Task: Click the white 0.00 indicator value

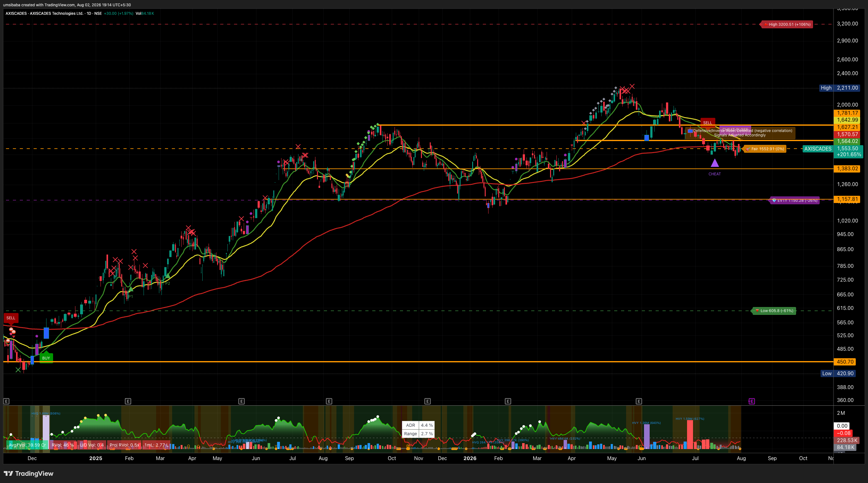Action: coord(842,426)
